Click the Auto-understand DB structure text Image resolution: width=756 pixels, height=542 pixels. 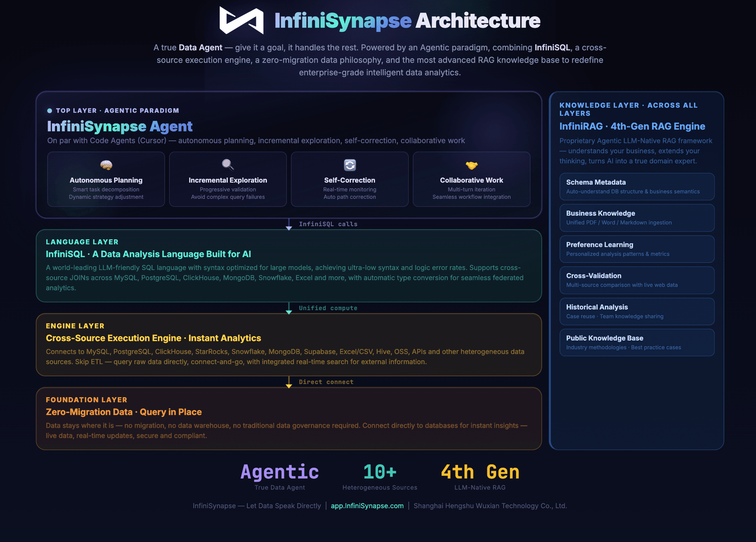[633, 192]
